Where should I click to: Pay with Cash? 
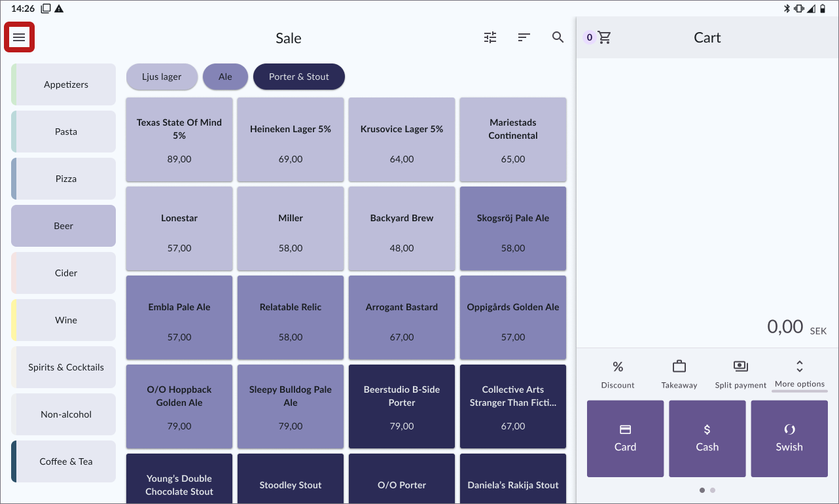(707, 439)
